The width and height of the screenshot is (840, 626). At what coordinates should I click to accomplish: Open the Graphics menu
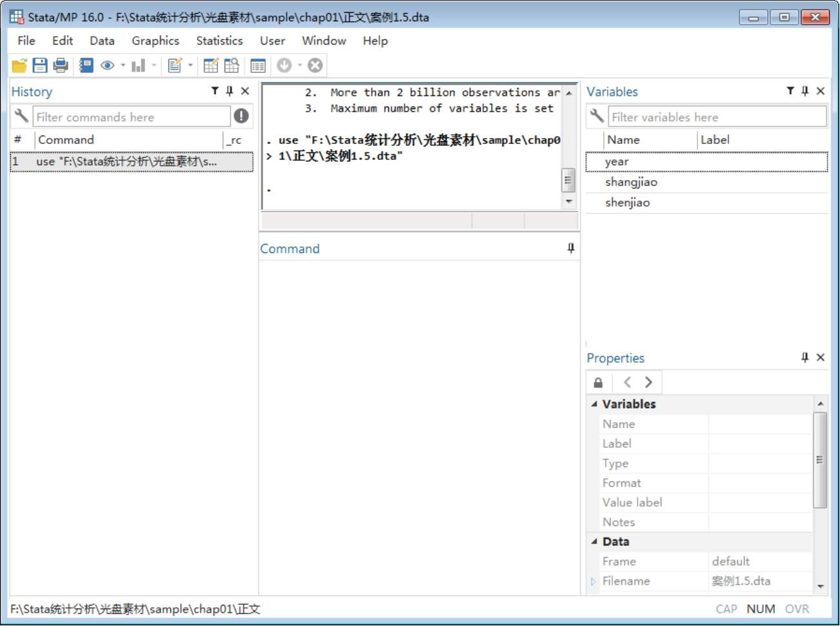click(x=155, y=41)
